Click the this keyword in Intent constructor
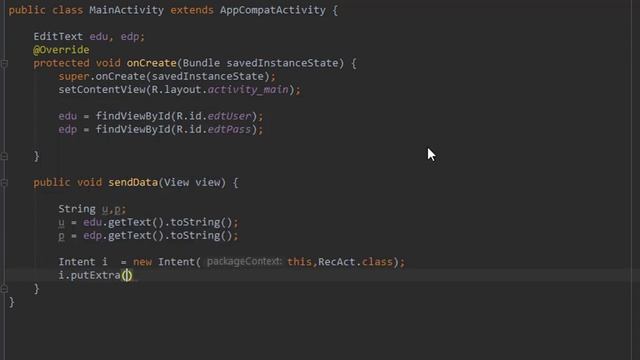The width and height of the screenshot is (640, 360). click(299, 262)
